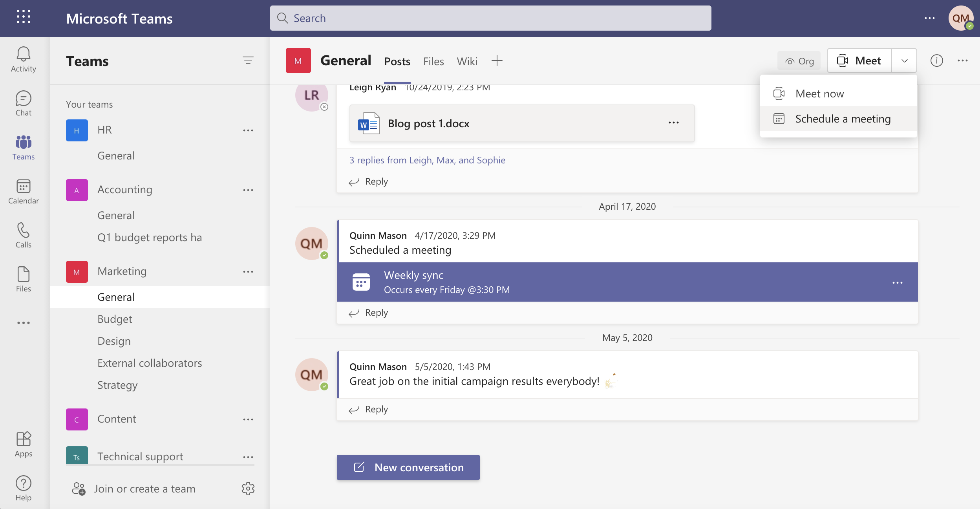
Task: Open more options for Marketing team
Action: tap(248, 272)
